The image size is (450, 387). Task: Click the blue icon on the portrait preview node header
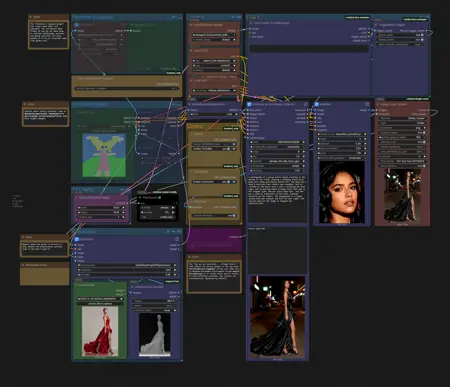coord(316,104)
